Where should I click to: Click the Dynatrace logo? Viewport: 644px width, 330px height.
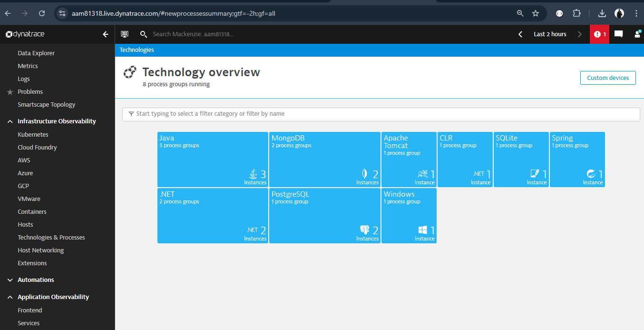25,34
